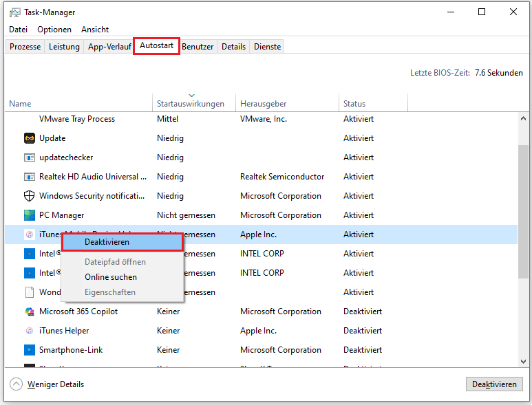Click the Realtek Semiconductor publisher cell
532x405 pixels.
(x=282, y=177)
